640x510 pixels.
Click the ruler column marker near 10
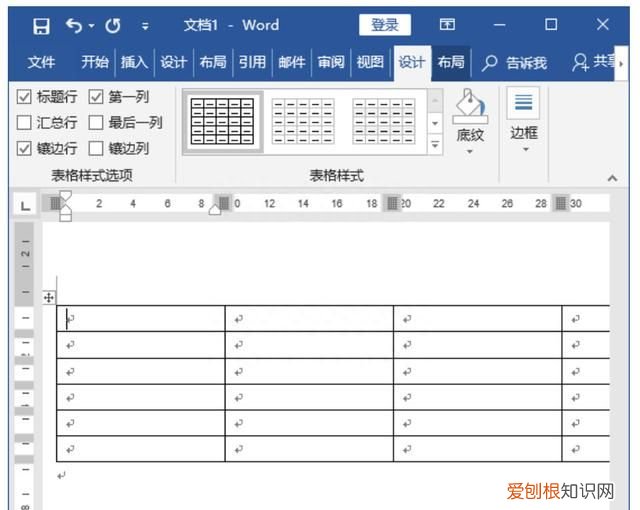click(224, 202)
